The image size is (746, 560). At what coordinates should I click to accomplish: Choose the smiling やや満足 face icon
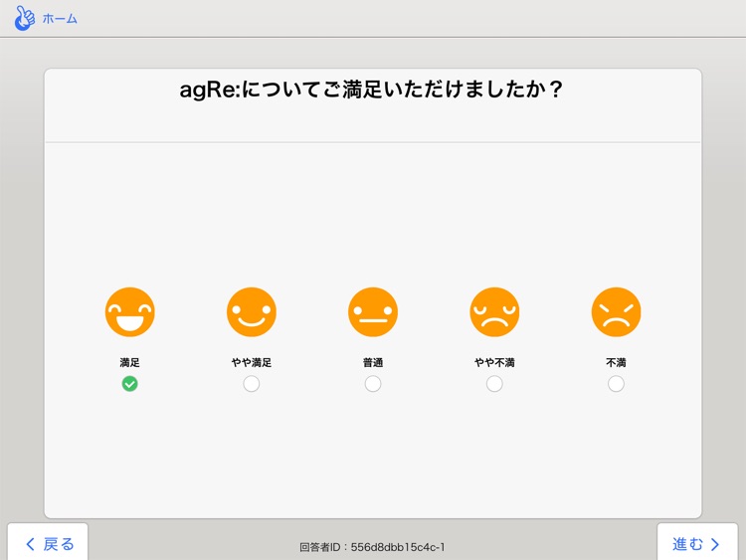coord(252,312)
